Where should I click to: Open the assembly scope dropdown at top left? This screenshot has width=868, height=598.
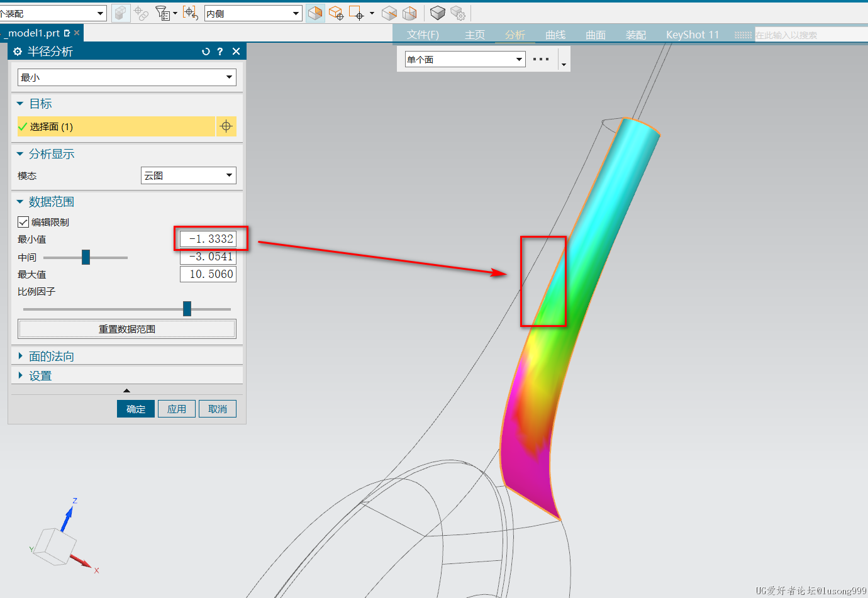click(53, 13)
